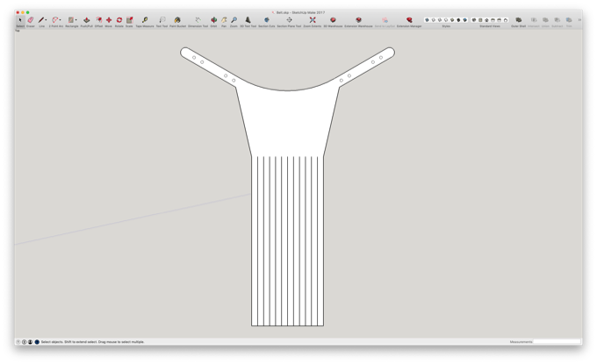This screenshot has height=364, width=597.
Task: Select the 3D Text Tool
Action: 248,20
